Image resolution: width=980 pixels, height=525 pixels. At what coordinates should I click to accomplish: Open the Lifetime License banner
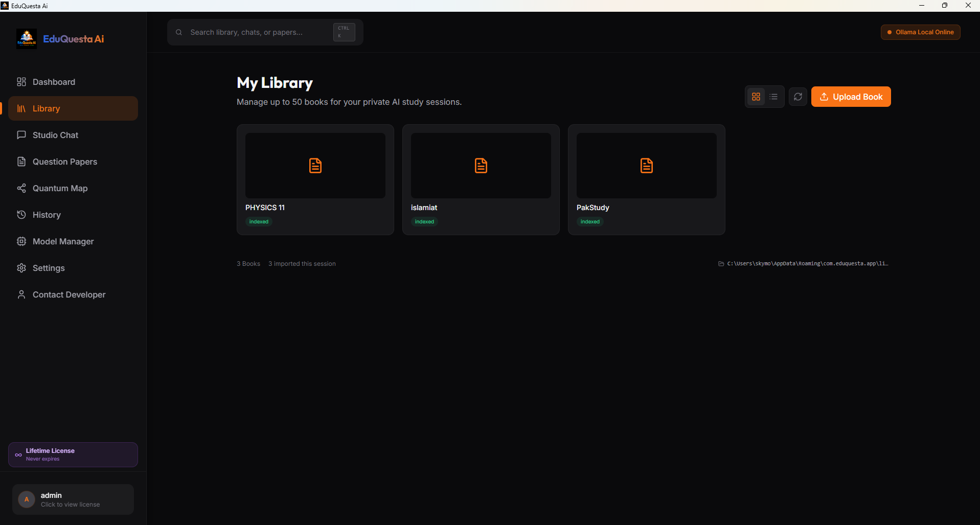[x=73, y=454]
